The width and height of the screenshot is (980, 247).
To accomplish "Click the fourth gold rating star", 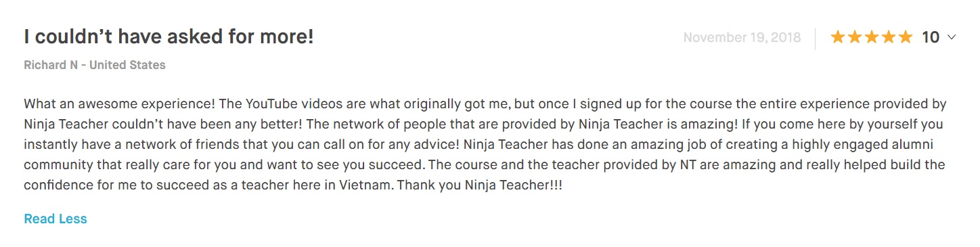I will pyautogui.click(x=889, y=37).
